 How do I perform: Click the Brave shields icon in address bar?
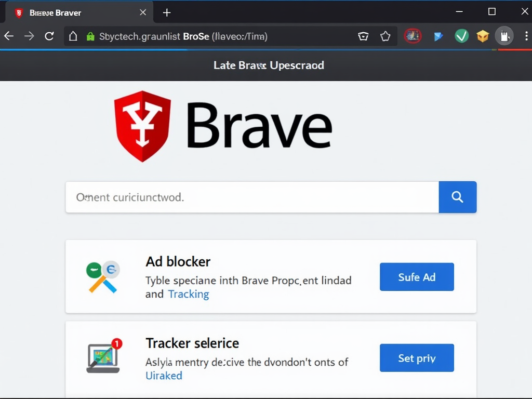(x=363, y=36)
